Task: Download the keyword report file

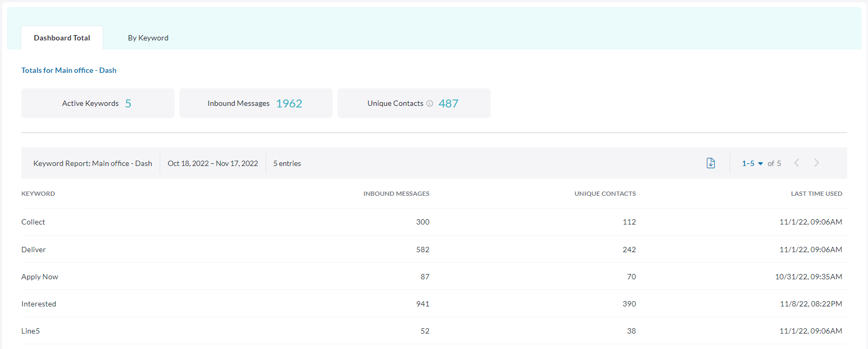Action: [710, 163]
